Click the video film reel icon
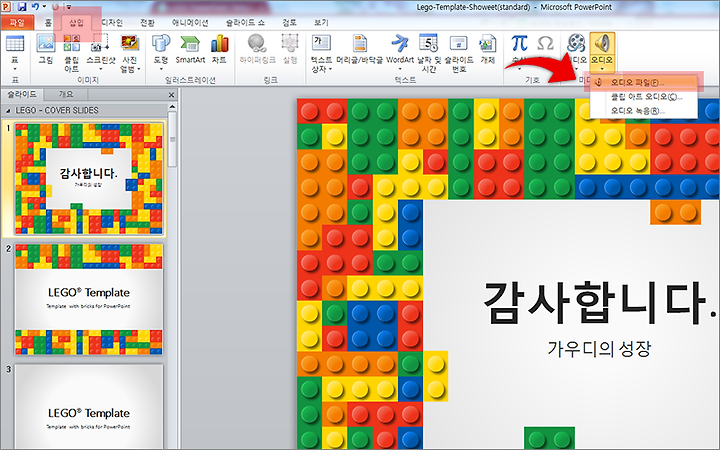This screenshot has height=450, width=720. pyautogui.click(x=576, y=43)
